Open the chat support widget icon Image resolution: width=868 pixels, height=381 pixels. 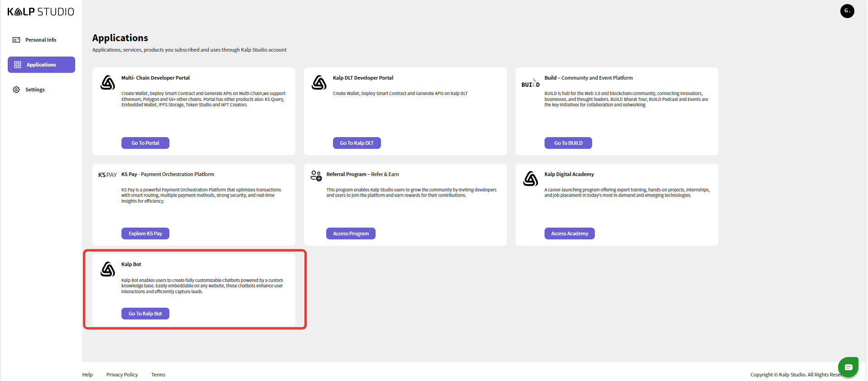(x=848, y=367)
